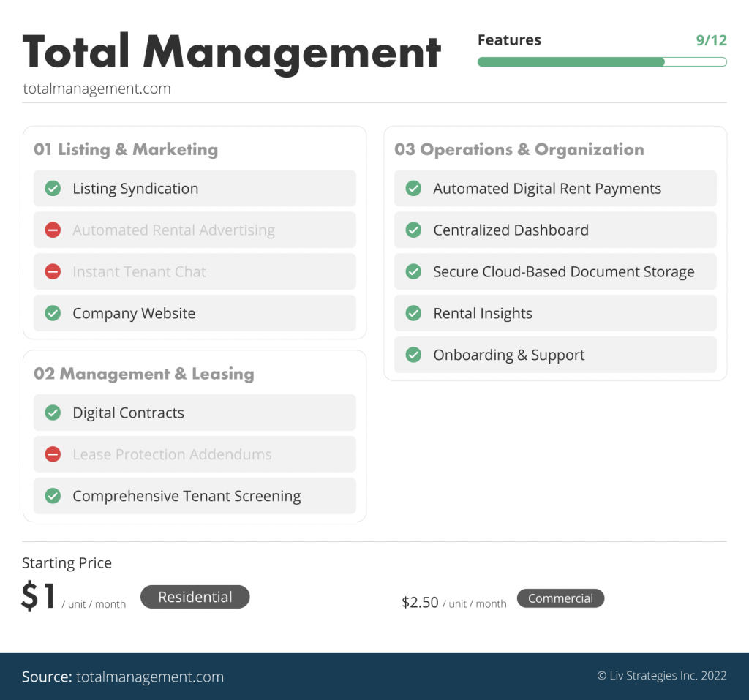The image size is (749, 700).
Task: Click the Centralized Dashboard text
Action: tap(511, 230)
